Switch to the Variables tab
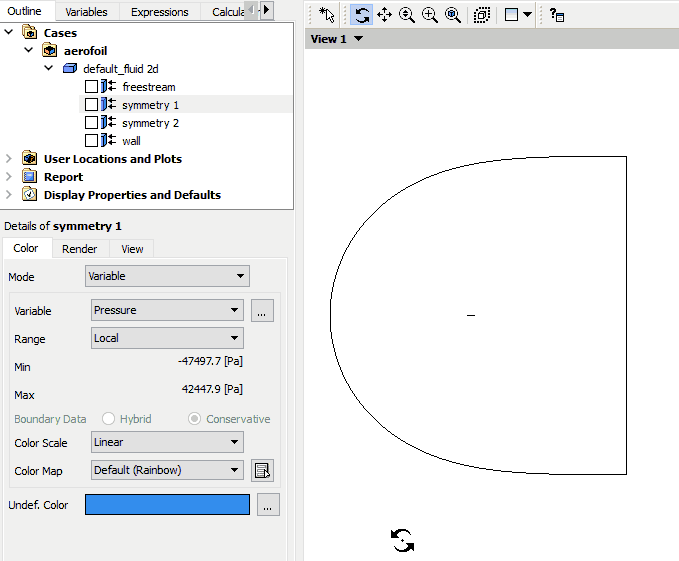 (87, 12)
